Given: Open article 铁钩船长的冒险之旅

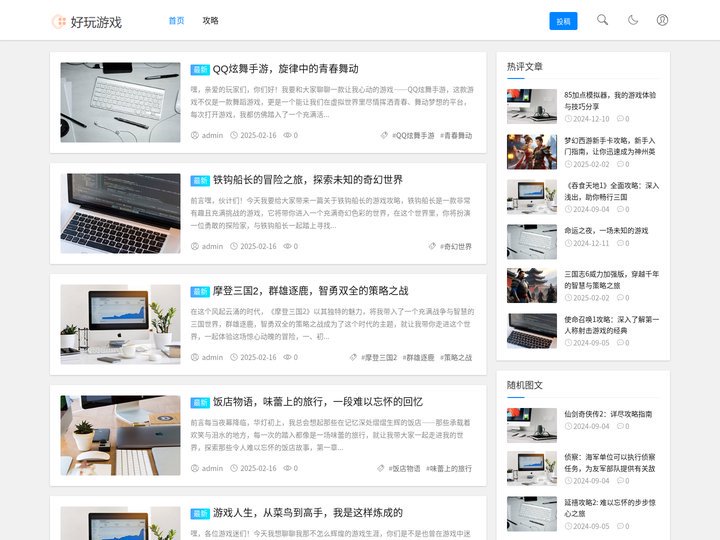Looking at the screenshot, I should coord(308,180).
